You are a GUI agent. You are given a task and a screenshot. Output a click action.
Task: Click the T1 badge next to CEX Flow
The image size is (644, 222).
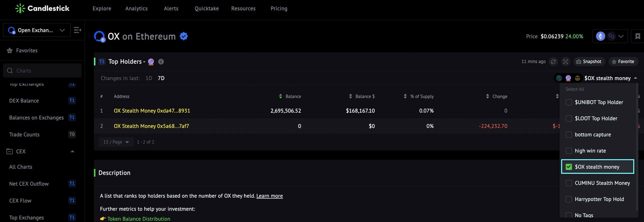click(x=72, y=200)
